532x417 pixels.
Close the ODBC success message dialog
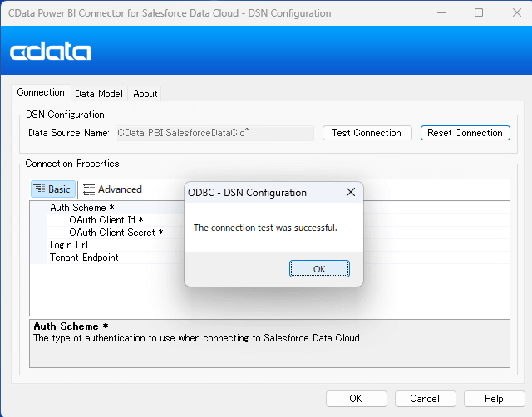[351, 193]
